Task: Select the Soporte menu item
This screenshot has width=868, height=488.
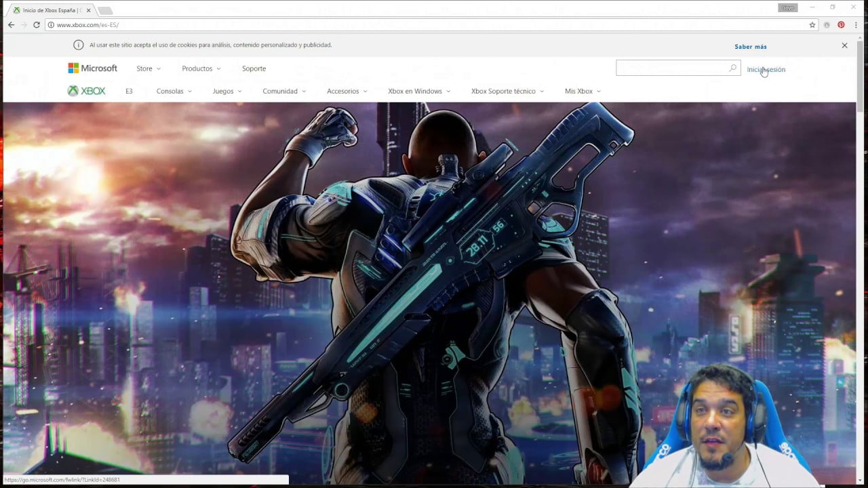Action: click(254, 68)
